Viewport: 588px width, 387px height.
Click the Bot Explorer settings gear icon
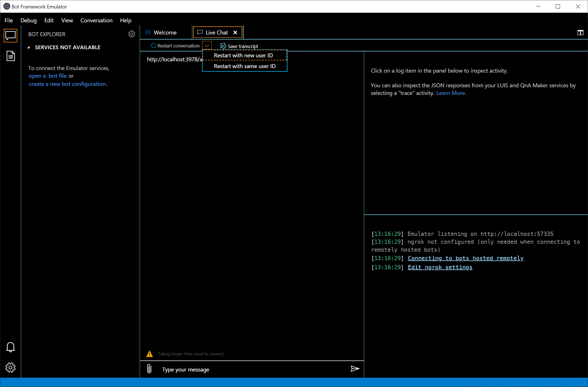pyautogui.click(x=131, y=34)
